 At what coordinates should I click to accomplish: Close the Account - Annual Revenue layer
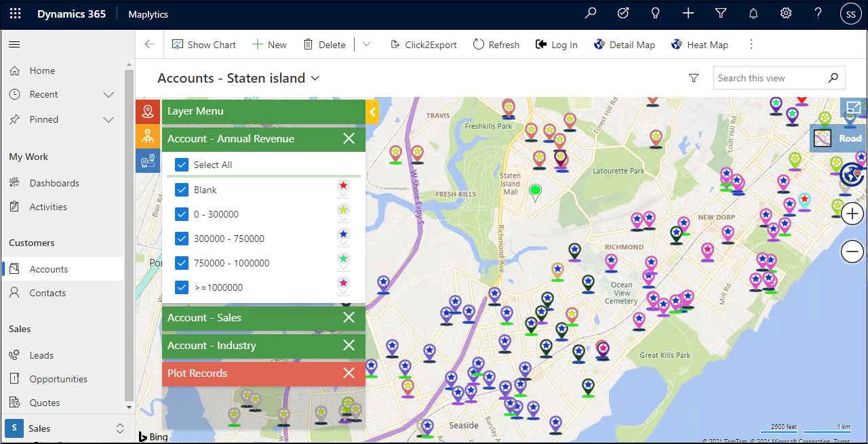[x=349, y=139]
